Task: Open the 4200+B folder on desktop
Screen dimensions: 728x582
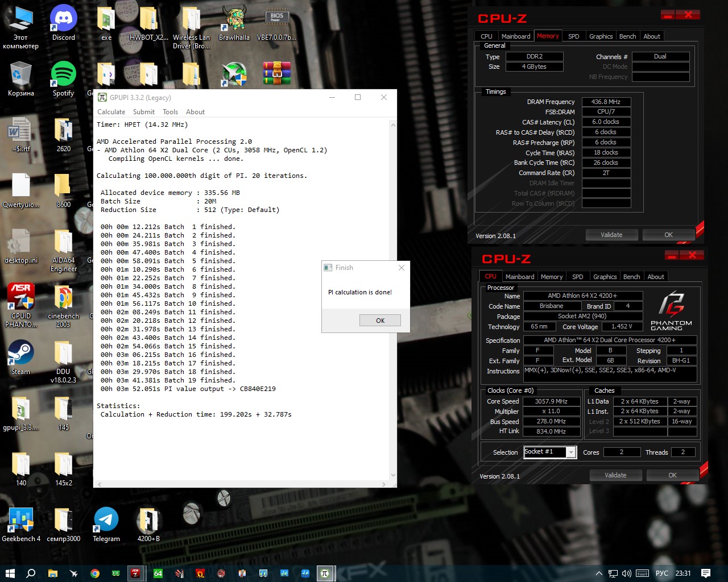Action: coord(149,525)
